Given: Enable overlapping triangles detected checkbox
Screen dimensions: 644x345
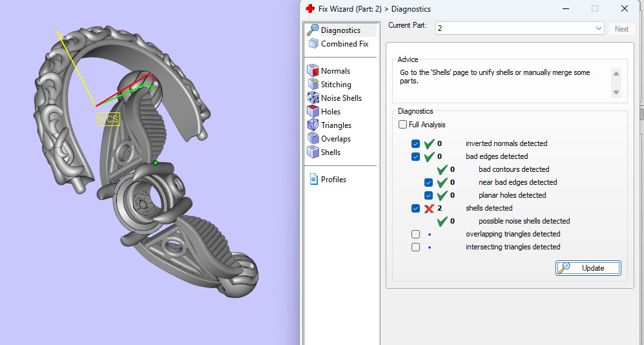Looking at the screenshot, I should 415,234.
